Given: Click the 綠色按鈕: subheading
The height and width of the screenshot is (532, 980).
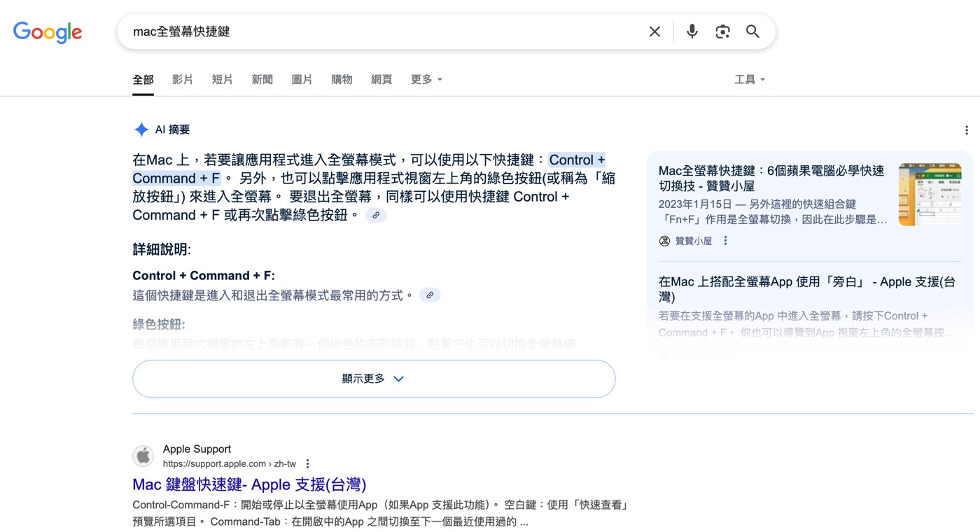Looking at the screenshot, I should click(159, 324).
